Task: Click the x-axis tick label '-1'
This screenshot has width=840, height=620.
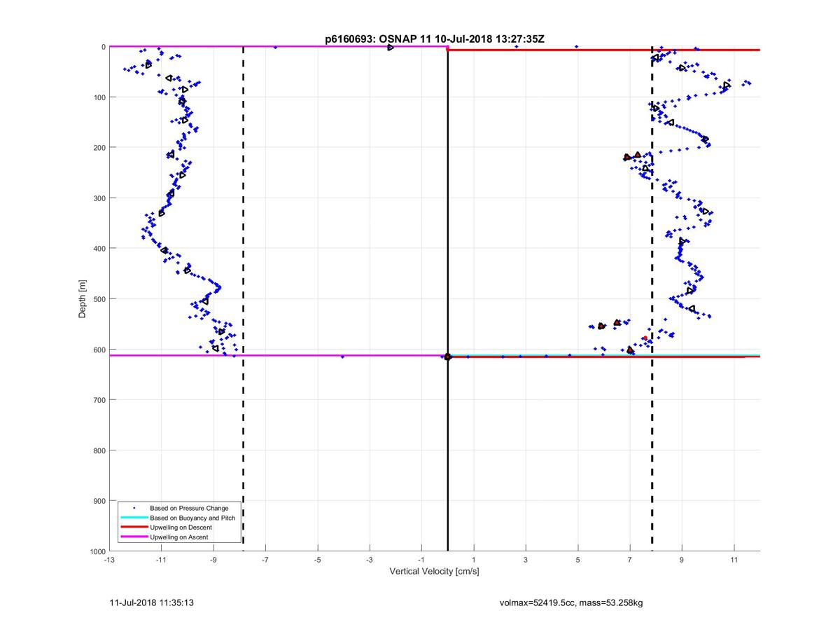Action: 421,560
